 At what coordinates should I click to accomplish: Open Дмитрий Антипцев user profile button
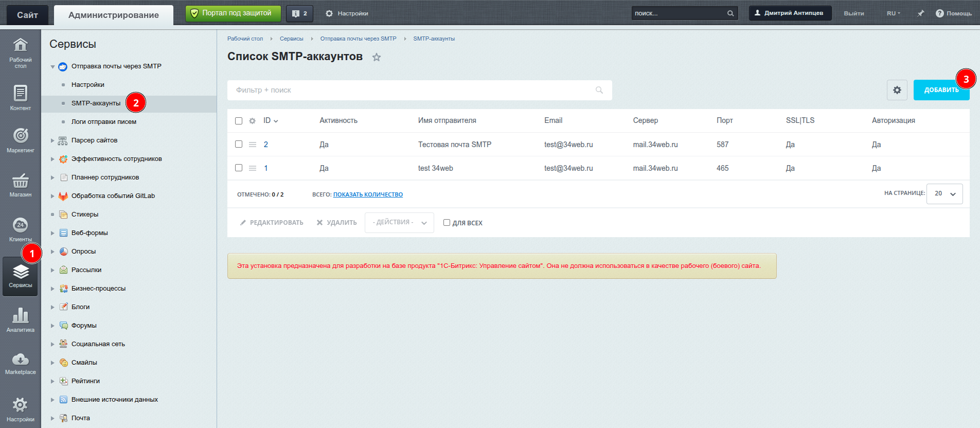[790, 13]
